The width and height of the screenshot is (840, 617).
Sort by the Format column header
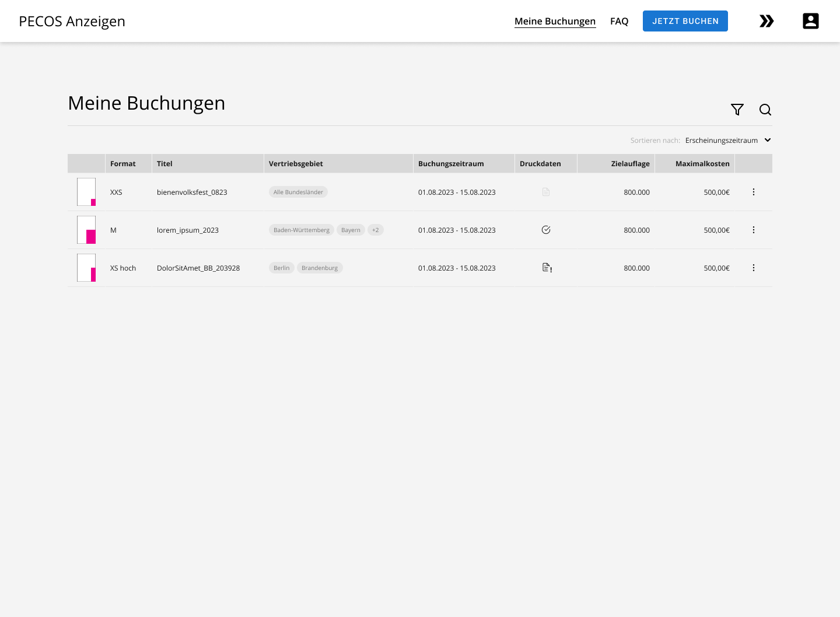click(128, 164)
